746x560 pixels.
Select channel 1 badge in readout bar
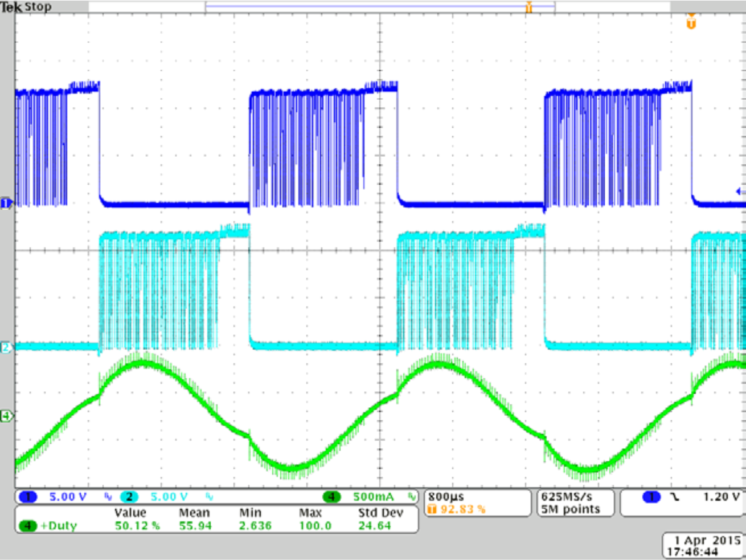[27, 497]
